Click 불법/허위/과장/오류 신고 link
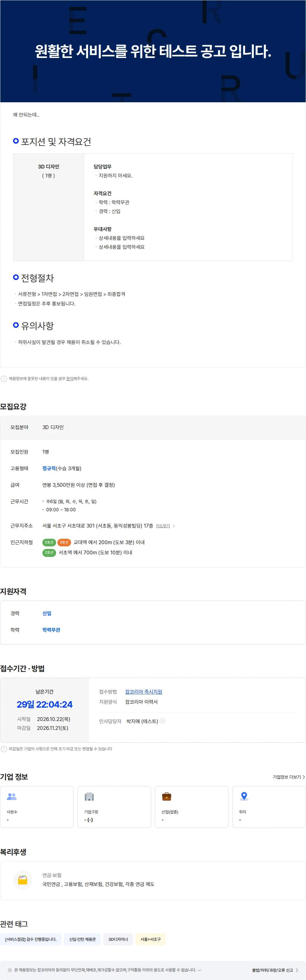This screenshot has height=980, width=306. coord(275,970)
